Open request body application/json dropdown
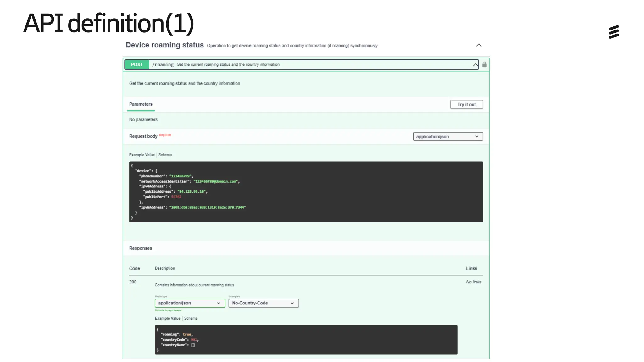Screen dimensions: 644x362 447,136
